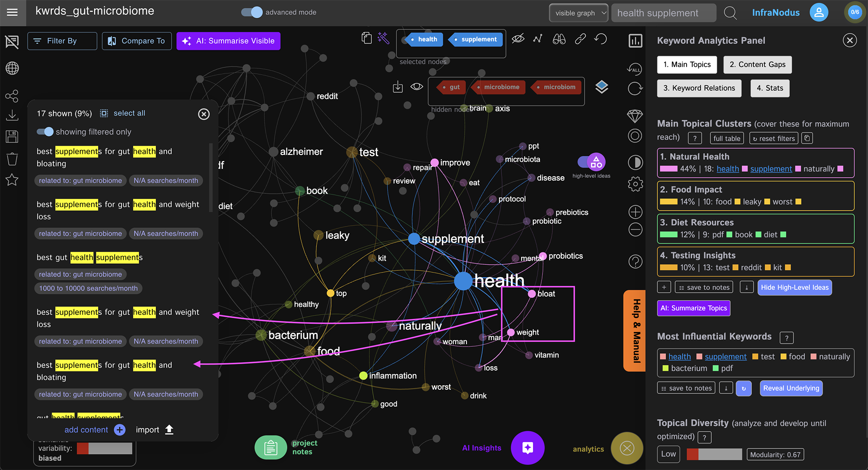Click the layers stack icon
Image resolution: width=868 pixels, height=470 pixels.
coord(602,87)
